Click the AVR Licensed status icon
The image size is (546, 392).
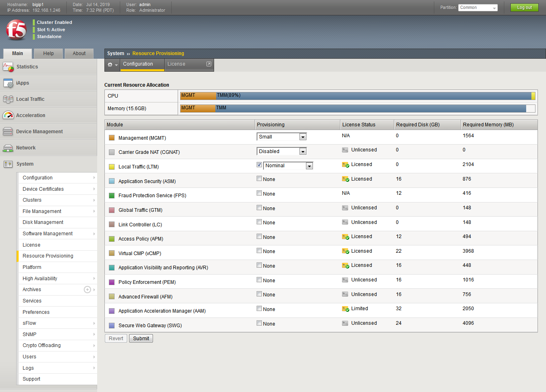345,266
